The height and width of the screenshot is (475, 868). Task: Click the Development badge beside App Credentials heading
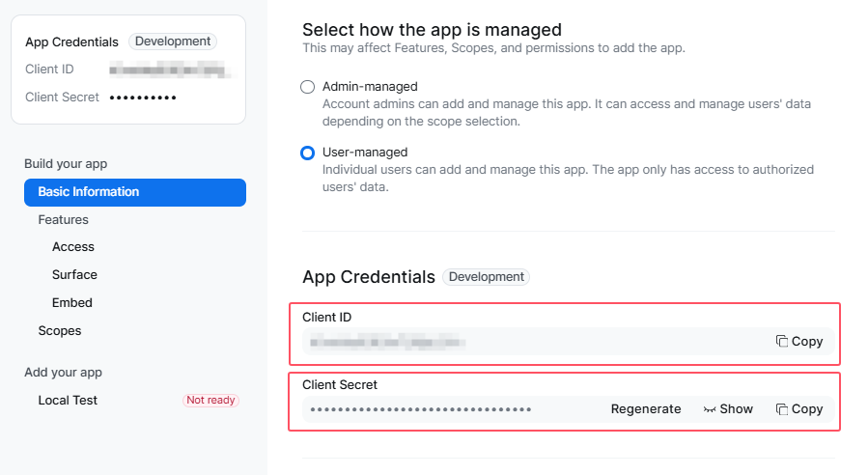[486, 277]
